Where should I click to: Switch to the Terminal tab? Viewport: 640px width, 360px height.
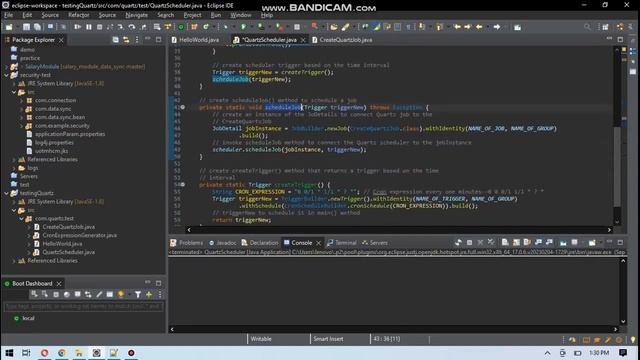(342, 242)
